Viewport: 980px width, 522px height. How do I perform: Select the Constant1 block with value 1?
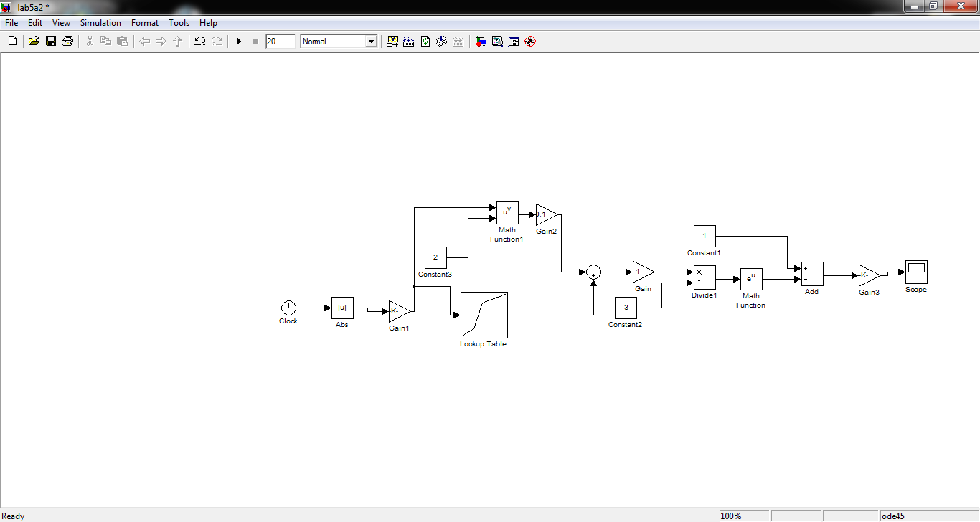[x=705, y=236]
